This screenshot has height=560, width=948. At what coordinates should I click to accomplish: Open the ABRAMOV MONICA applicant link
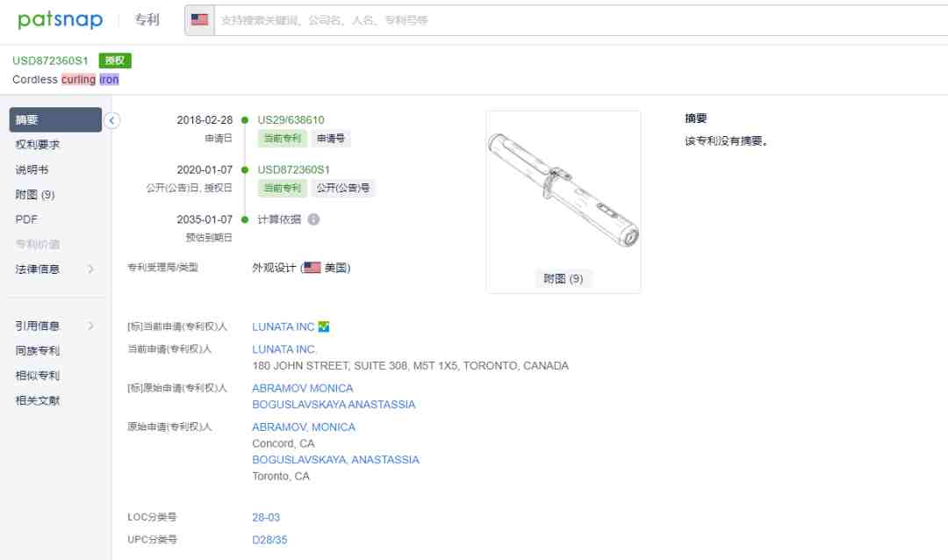pos(302,388)
